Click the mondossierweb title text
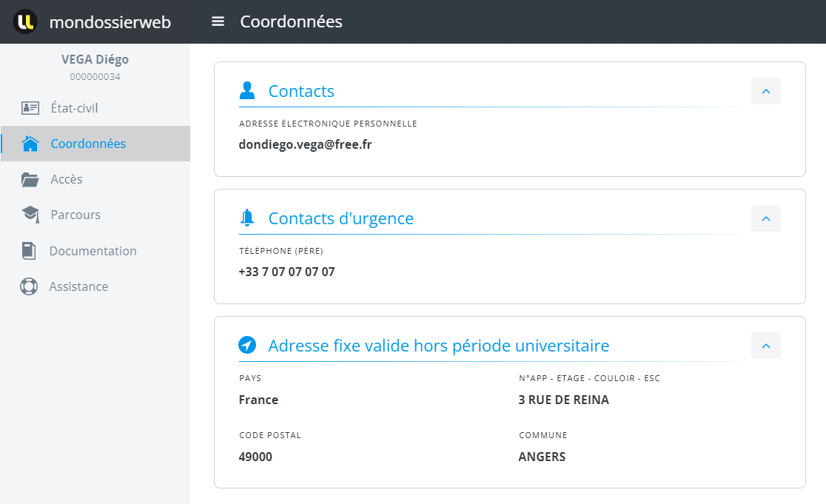 [110, 22]
